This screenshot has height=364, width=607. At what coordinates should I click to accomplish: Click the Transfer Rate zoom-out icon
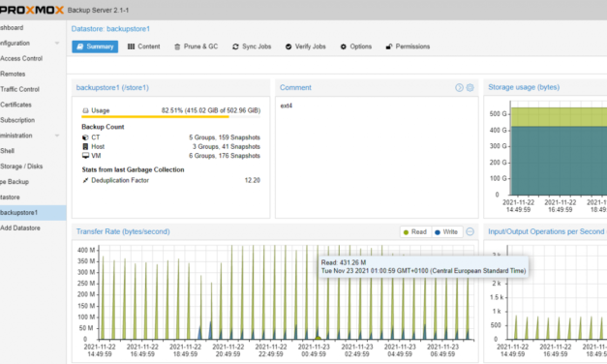[x=470, y=231]
